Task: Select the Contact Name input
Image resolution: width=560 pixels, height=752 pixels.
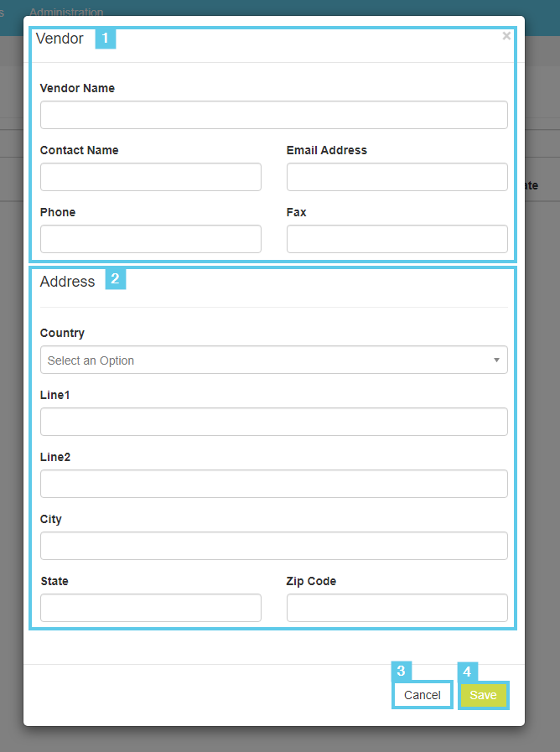Action: pyautogui.click(x=151, y=177)
